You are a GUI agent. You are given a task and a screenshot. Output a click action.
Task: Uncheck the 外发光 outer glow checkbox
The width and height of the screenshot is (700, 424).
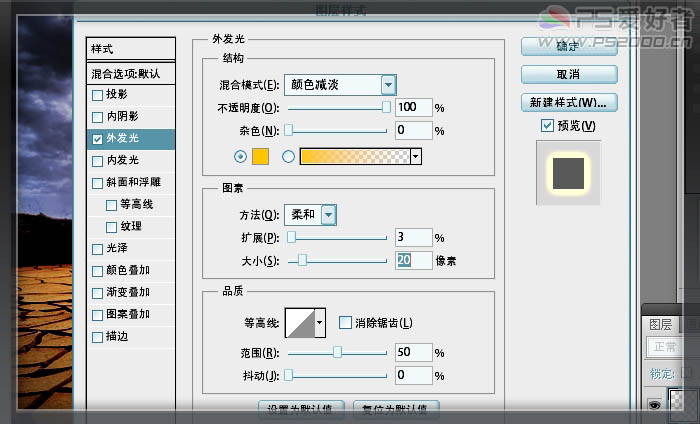pos(97,139)
